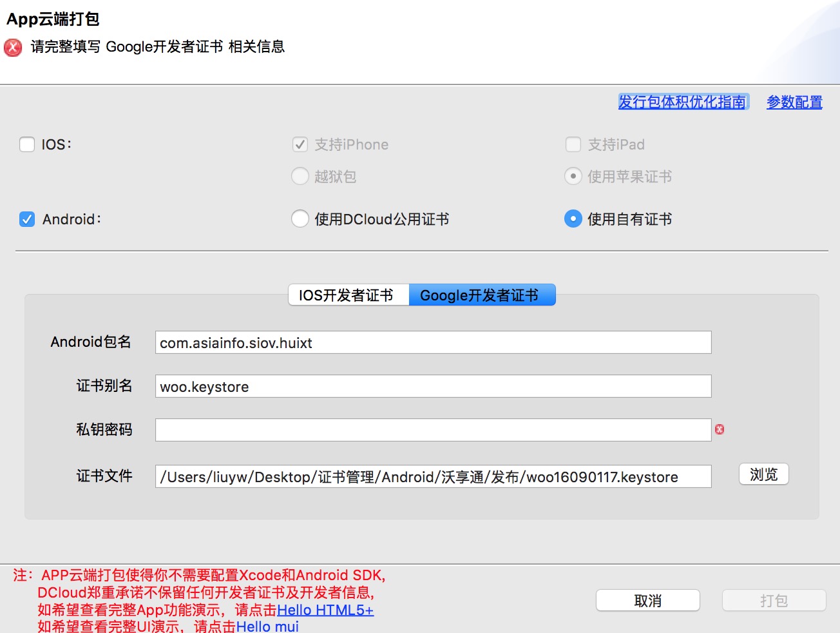Screen dimensions: 840x633
Task: Open the 参数配置 link
Action: (794, 102)
